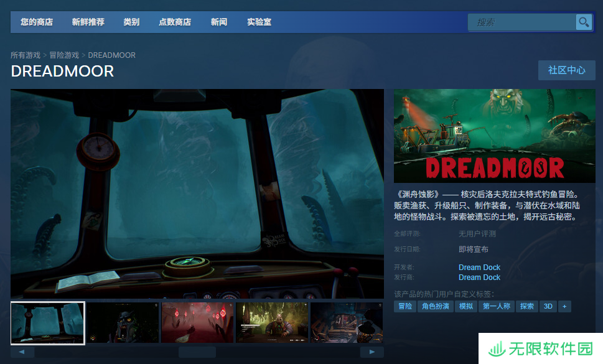This screenshot has width=603, height=364.
Task: Click the 《渊舟蚀影》 game description text
Action: click(x=487, y=205)
